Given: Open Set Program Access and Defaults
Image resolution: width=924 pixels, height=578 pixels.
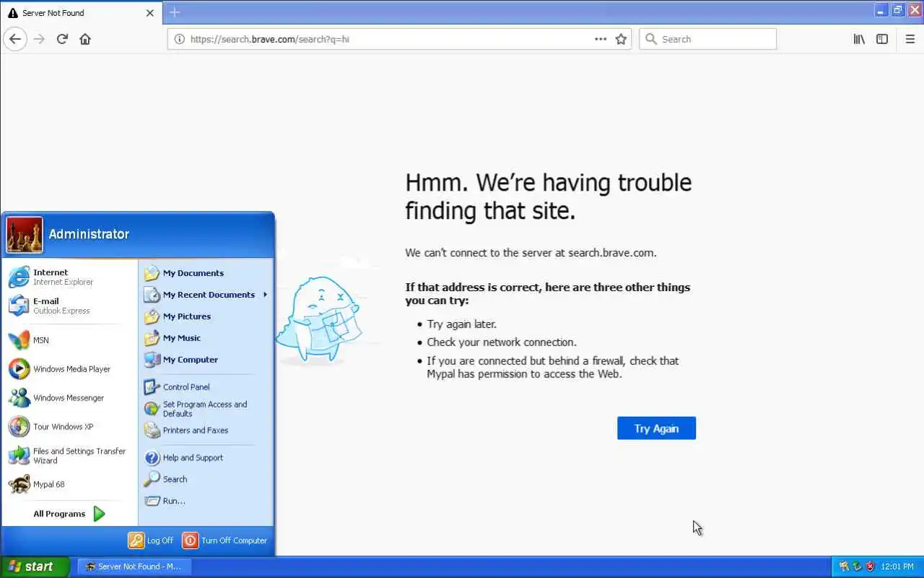Looking at the screenshot, I should pos(206,409).
